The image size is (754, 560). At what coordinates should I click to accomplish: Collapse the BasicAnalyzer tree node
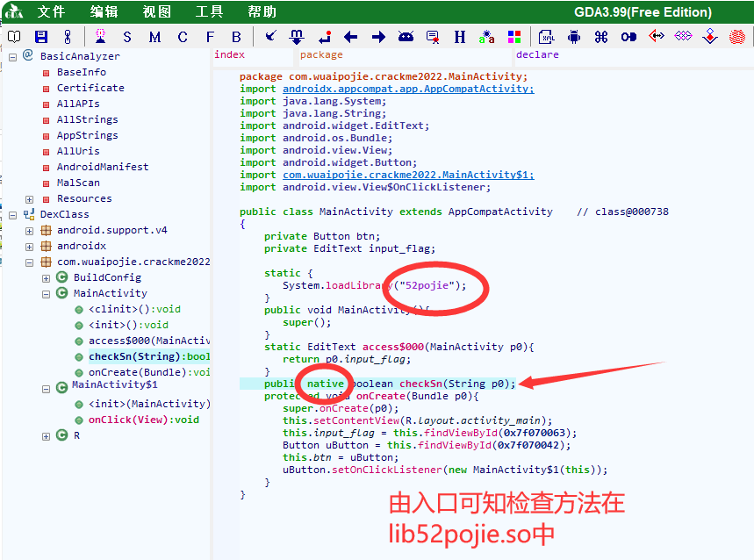(x=13, y=57)
